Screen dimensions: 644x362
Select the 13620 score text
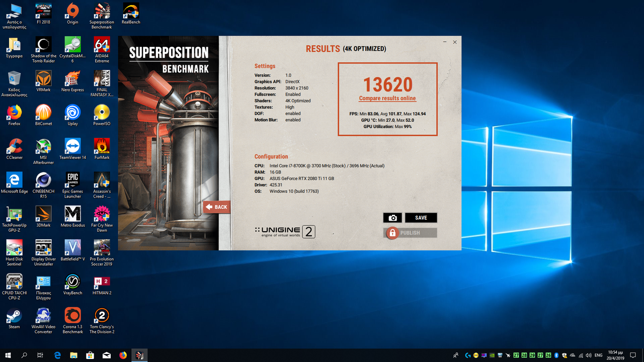point(387,84)
